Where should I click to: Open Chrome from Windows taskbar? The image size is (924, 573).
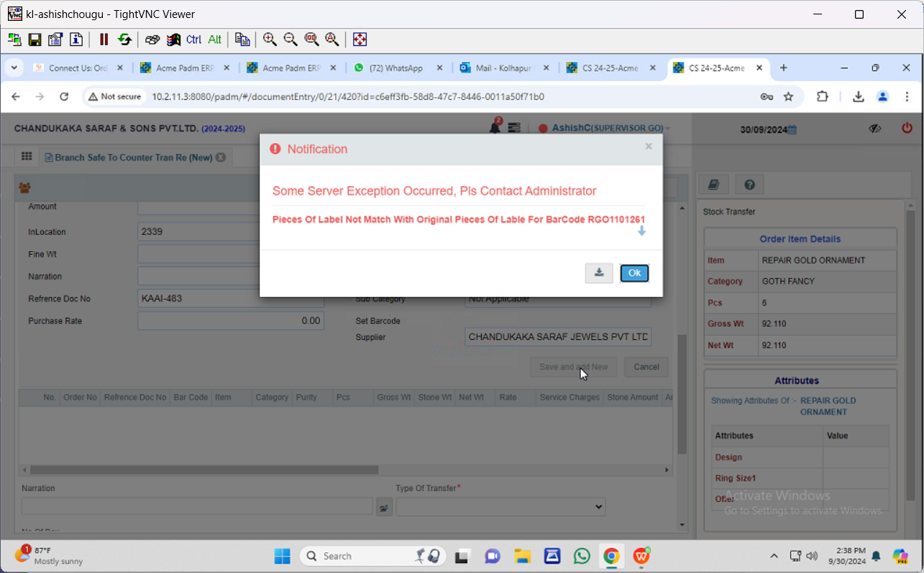click(611, 556)
